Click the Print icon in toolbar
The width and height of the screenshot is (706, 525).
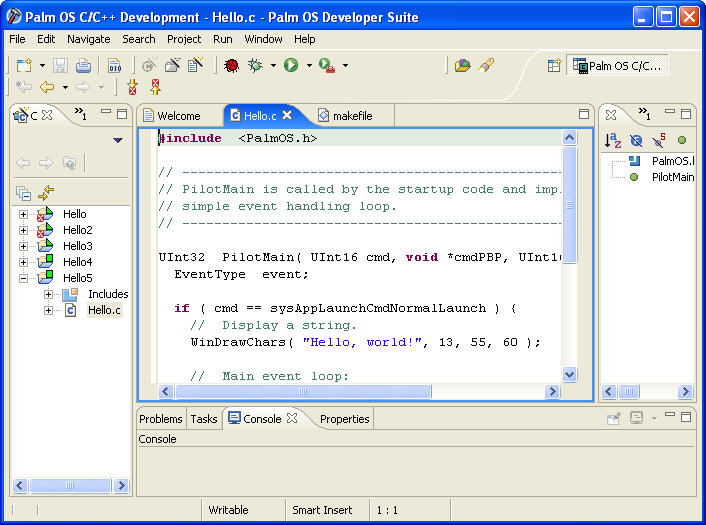point(84,66)
